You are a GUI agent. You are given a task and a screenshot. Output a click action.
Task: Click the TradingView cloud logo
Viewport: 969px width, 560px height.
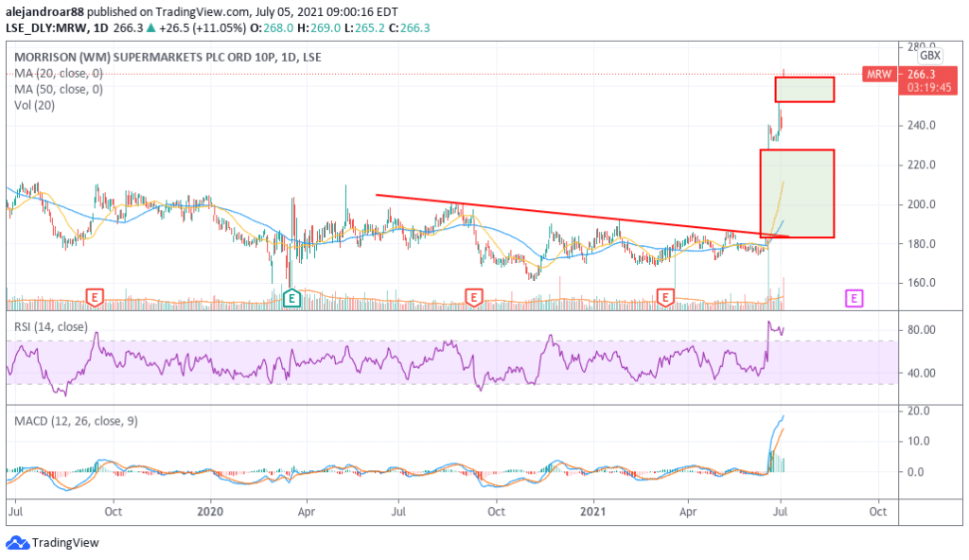pyautogui.click(x=17, y=543)
